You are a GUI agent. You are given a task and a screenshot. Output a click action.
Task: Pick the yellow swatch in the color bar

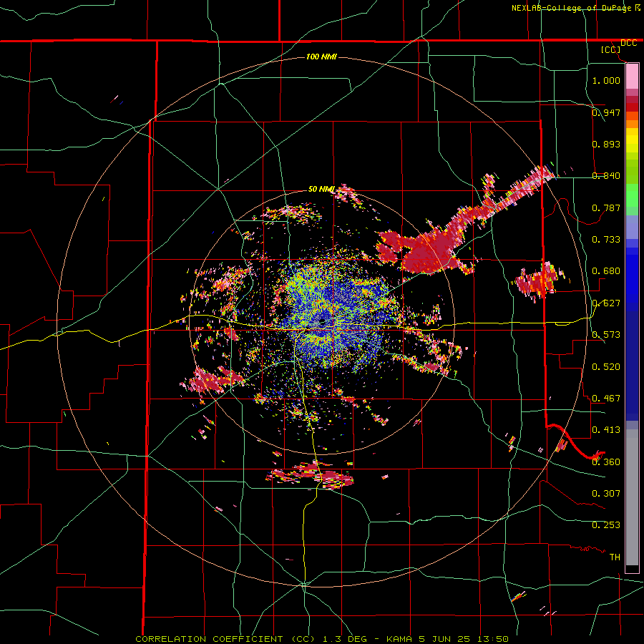[632, 140]
